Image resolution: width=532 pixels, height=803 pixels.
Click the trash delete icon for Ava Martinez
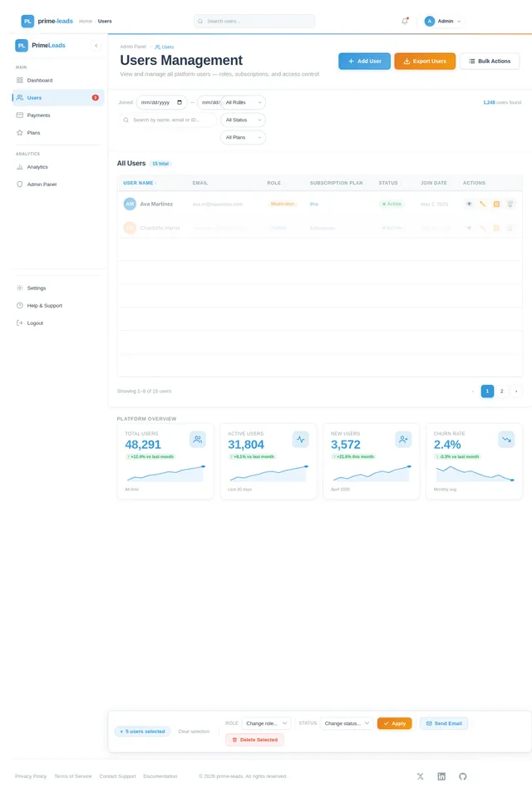pyautogui.click(x=510, y=204)
